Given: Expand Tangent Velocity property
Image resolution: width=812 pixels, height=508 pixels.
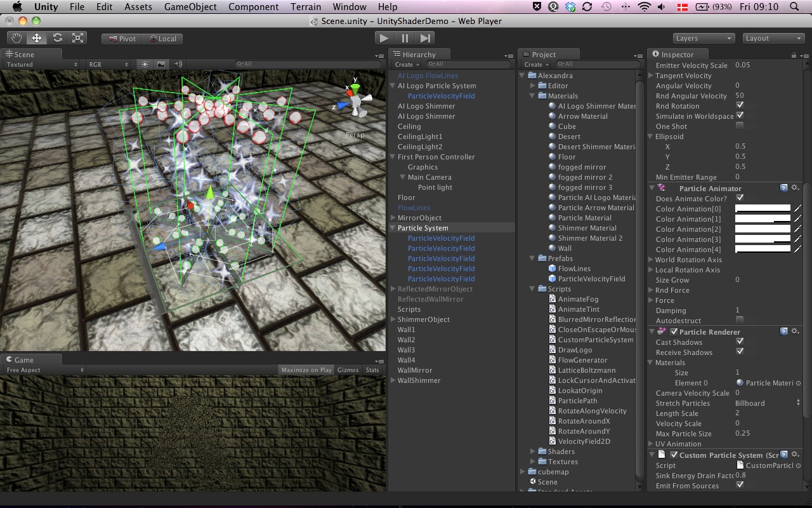Looking at the screenshot, I should click(651, 76).
